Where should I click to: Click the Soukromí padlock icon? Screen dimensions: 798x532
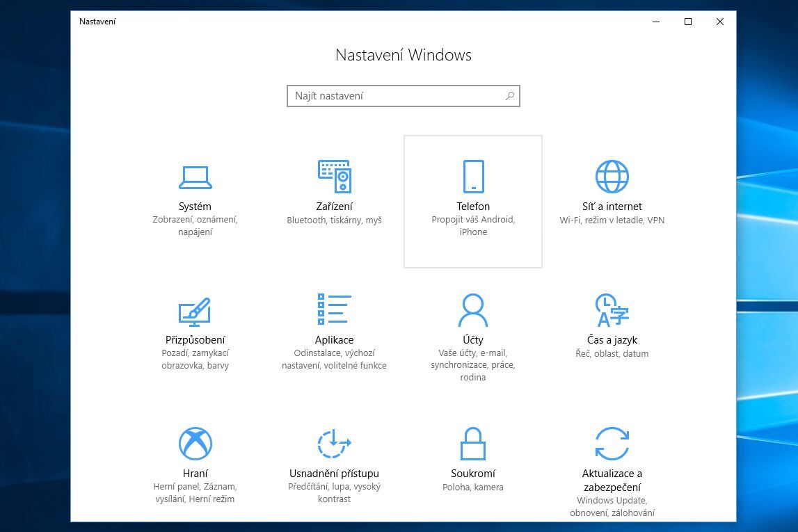click(473, 443)
